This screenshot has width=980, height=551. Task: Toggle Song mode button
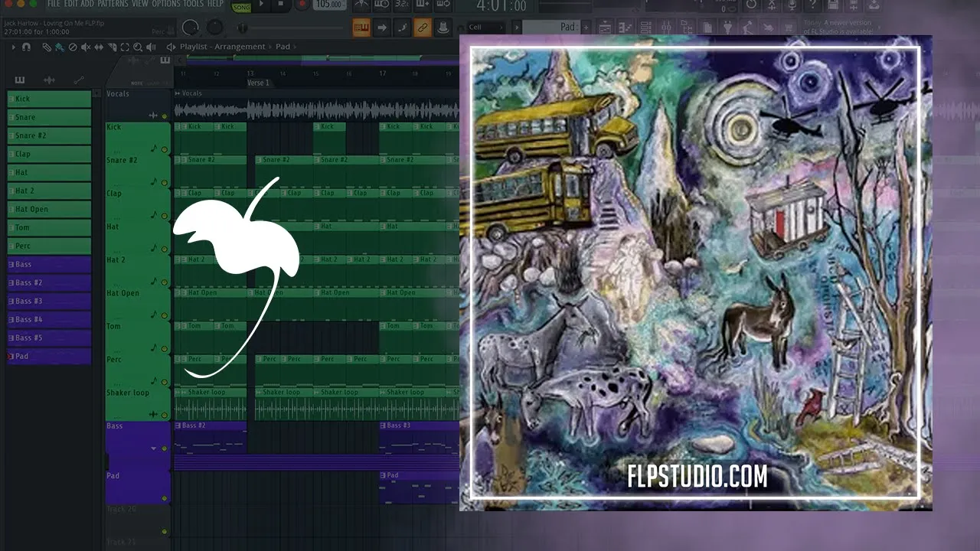241,7
